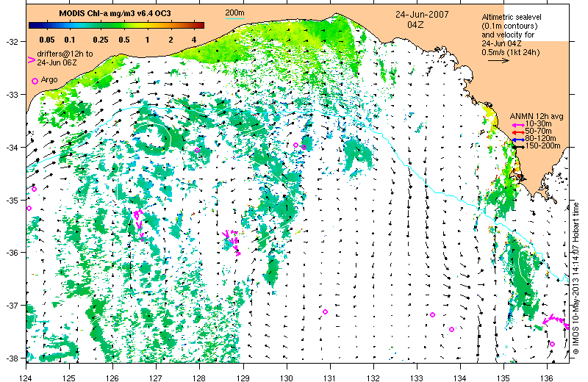Click the Argo float marker near 128E 34S
588x382 pixels.
197,151
